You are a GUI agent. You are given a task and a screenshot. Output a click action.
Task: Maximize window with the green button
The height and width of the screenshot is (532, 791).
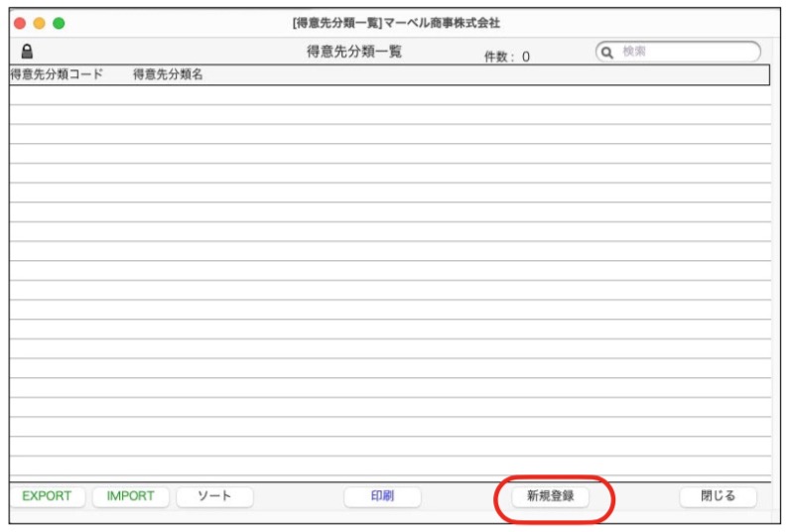(59, 23)
